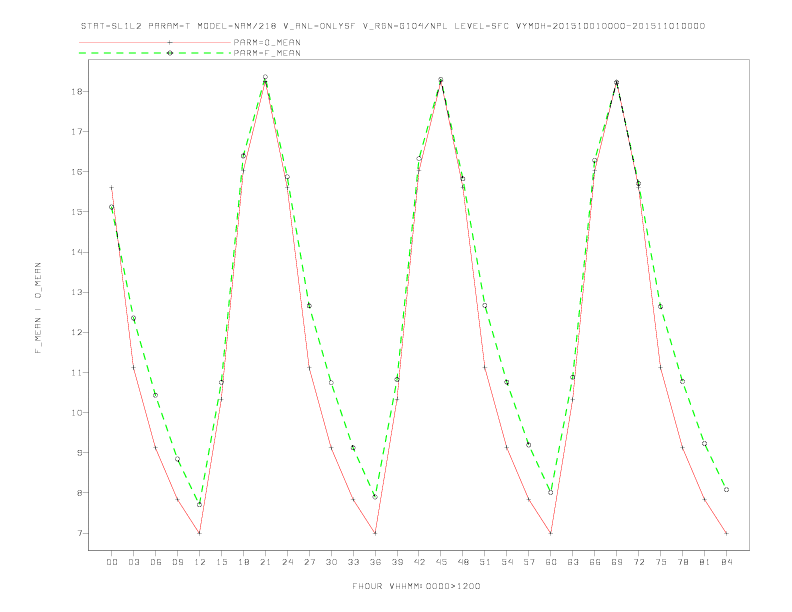Click x-axis forecast hour label 30

pyautogui.click(x=331, y=562)
